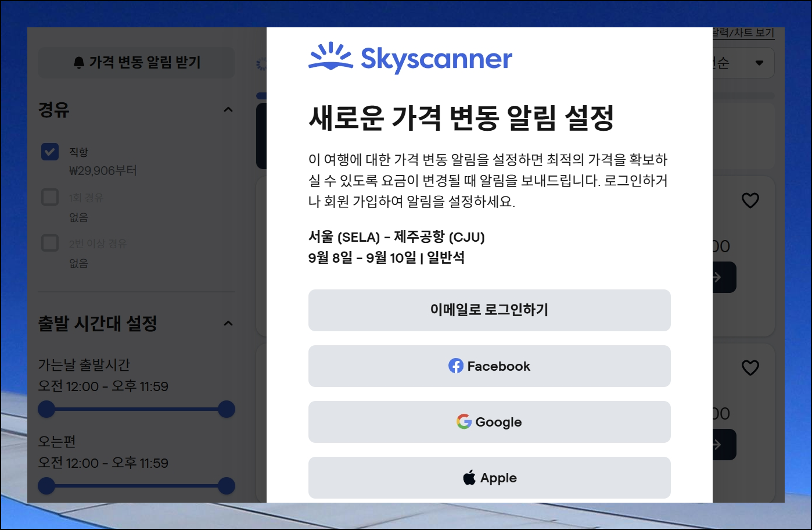This screenshot has width=812, height=530.
Task: Click 가격 변동 알림 받기 button
Action: [x=136, y=62]
